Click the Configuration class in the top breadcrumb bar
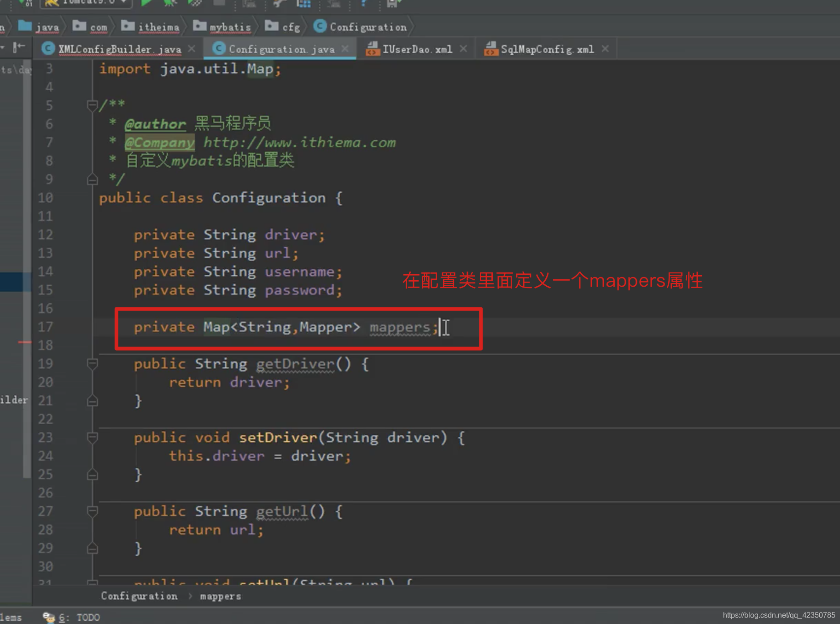The width and height of the screenshot is (840, 624). click(360, 27)
